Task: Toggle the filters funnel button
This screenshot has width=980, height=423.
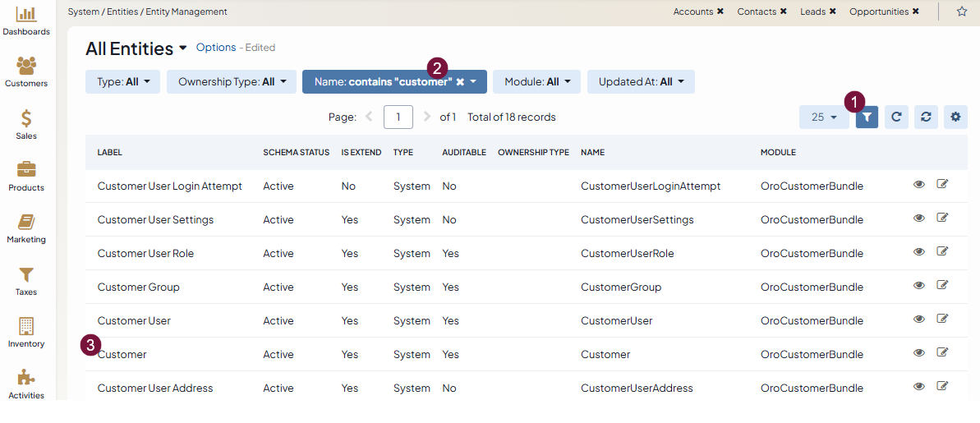Action: [867, 117]
